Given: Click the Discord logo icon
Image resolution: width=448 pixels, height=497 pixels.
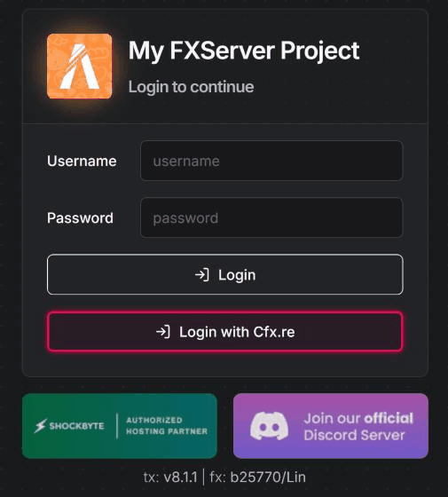Looking at the screenshot, I should [269, 426].
